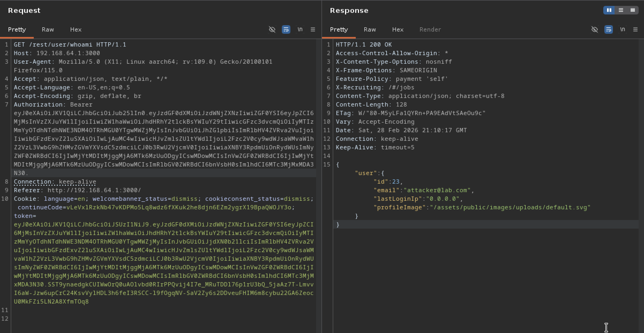644x333 pixels.
Task: Switch Request view to Hex tab
Action: point(76,29)
